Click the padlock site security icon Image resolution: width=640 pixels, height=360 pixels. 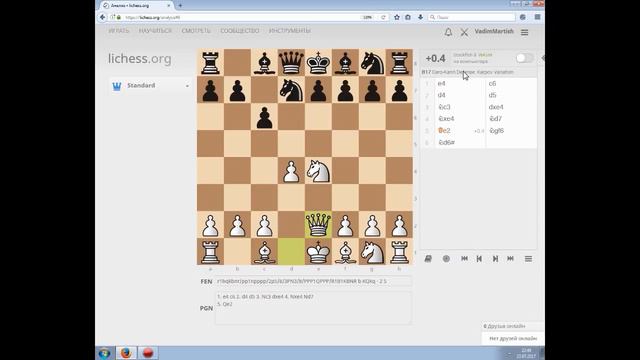pos(119,18)
